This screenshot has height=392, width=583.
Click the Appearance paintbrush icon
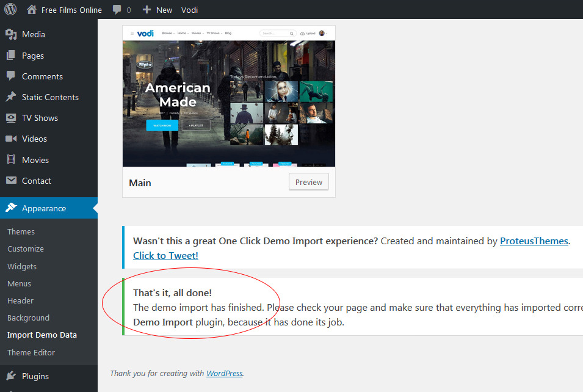(x=11, y=208)
